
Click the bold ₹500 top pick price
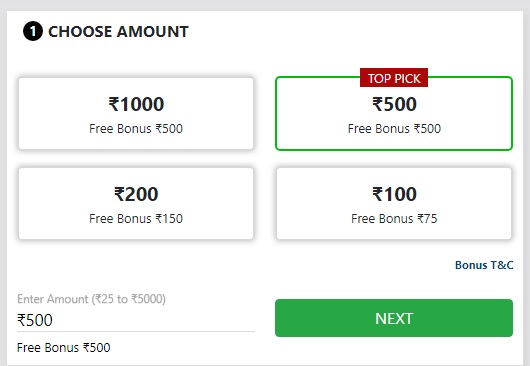tap(394, 104)
